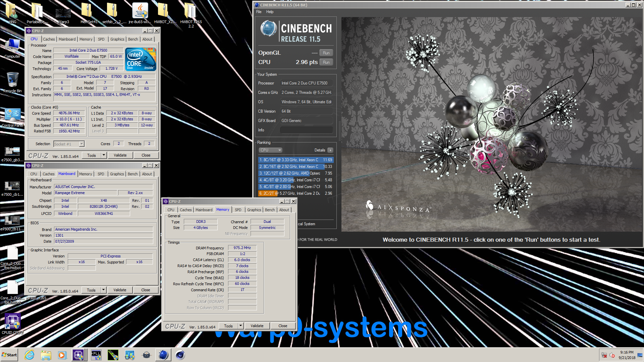644x362 pixels.
Task: Open SPD tab in Mainboard CPU-Z window
Action: [101, 174]
